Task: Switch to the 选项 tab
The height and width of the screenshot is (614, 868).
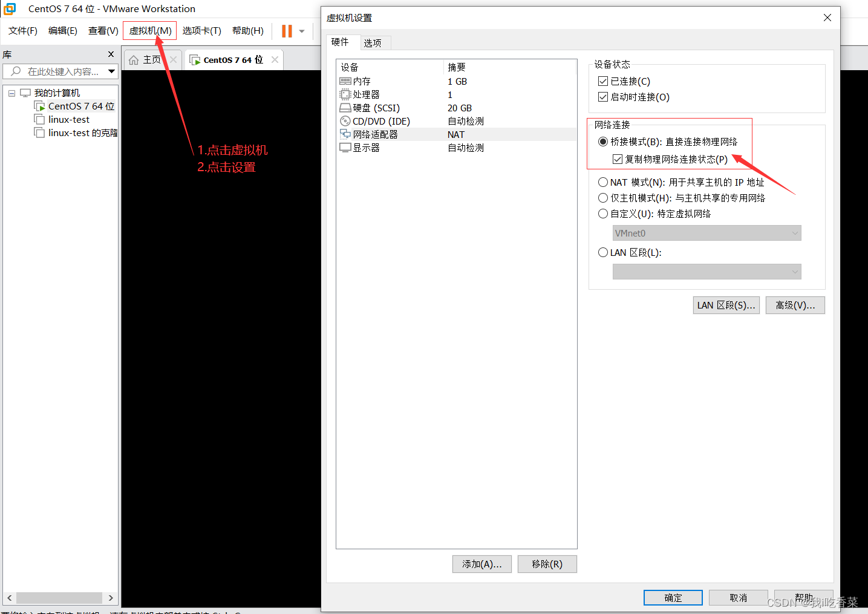Action: 373,43
